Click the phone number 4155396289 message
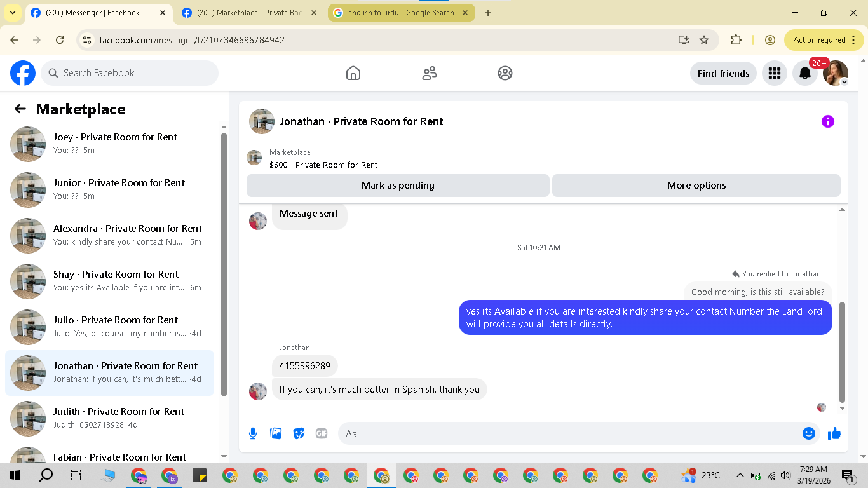The width and height of the screenshot is (868, 488). point(305,366)
